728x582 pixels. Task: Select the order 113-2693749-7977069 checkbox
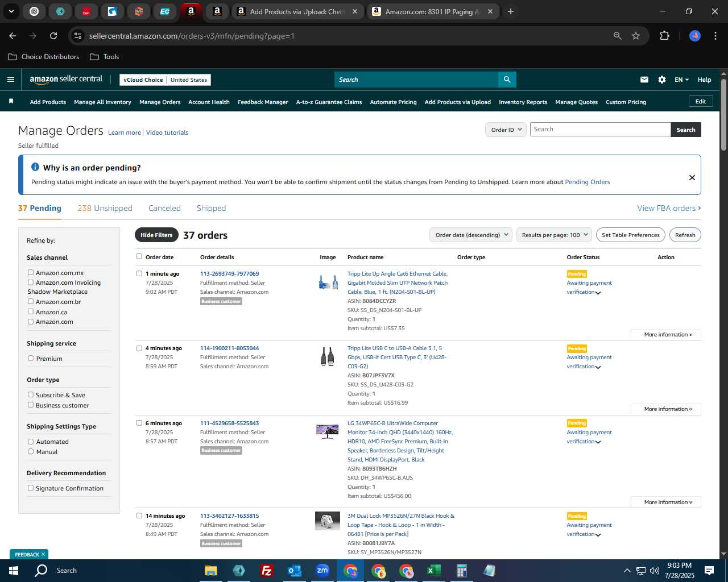coord(139,273)
